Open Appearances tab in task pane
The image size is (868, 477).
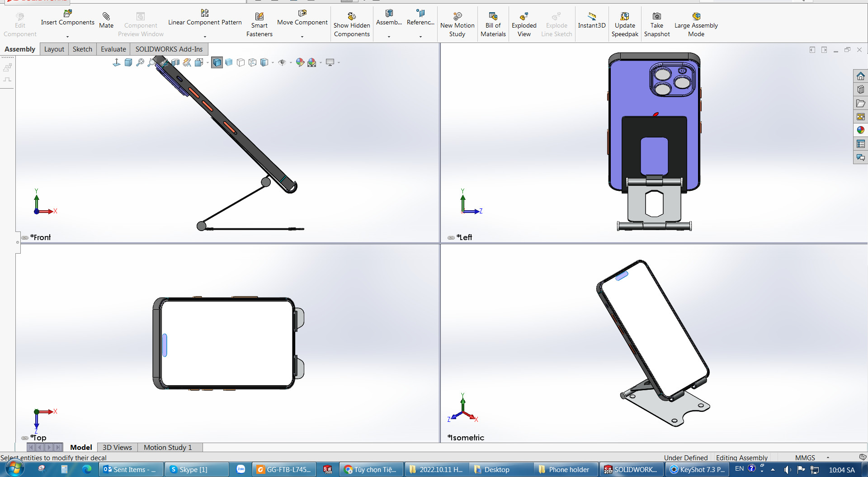click(x=860, y=130)
